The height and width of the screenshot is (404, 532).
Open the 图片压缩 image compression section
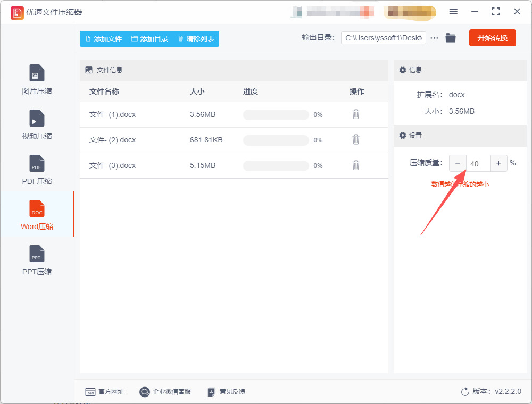pyautogui.click(x=37, y=79)
